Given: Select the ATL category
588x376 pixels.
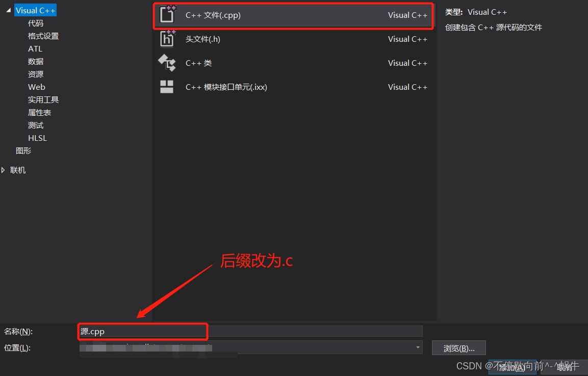Looking at the screenshot, I should [x=35, y=48].
